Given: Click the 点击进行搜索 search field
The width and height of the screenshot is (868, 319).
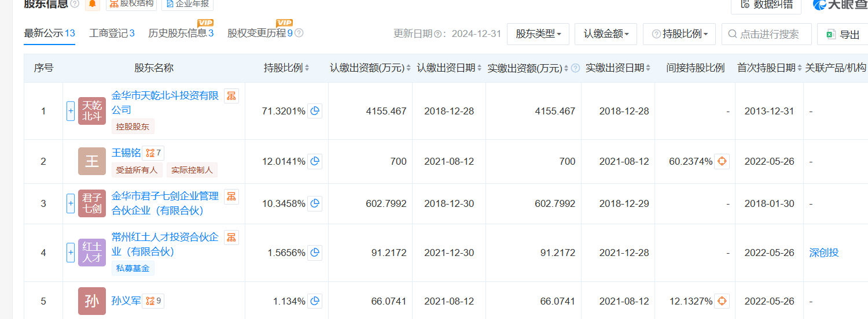Looking at the screenshot, I should click(768, 34).
